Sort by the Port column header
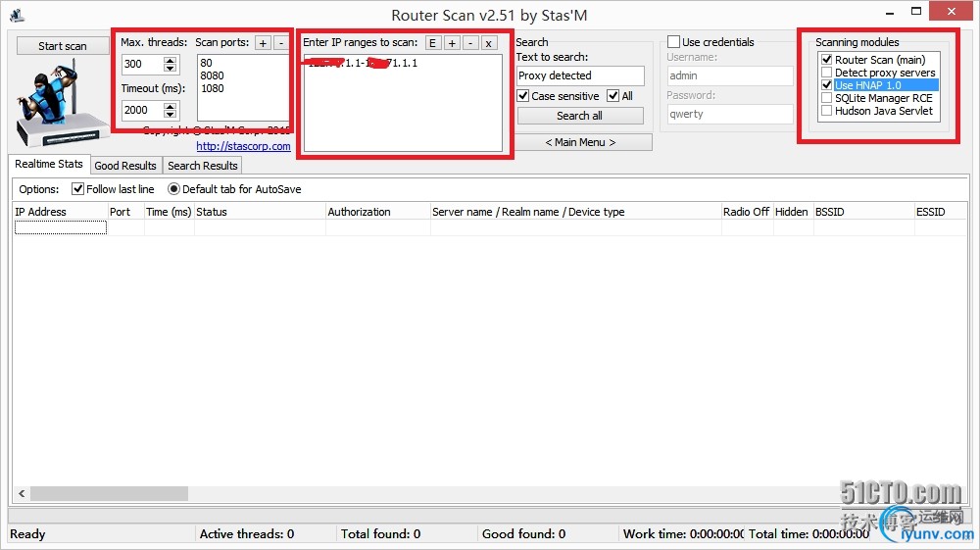The width and height of the screenshot is (980, 550). [x=126, y=212]
